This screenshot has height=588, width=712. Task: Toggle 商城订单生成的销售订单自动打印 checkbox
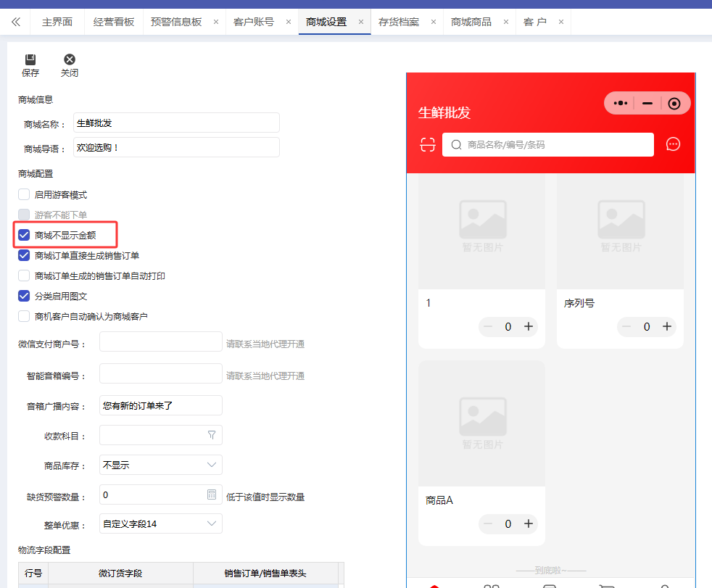point(24,276)
